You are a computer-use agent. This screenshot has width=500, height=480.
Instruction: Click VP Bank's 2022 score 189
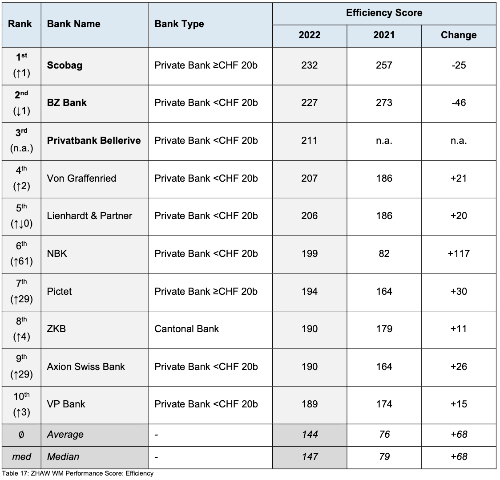309,404
